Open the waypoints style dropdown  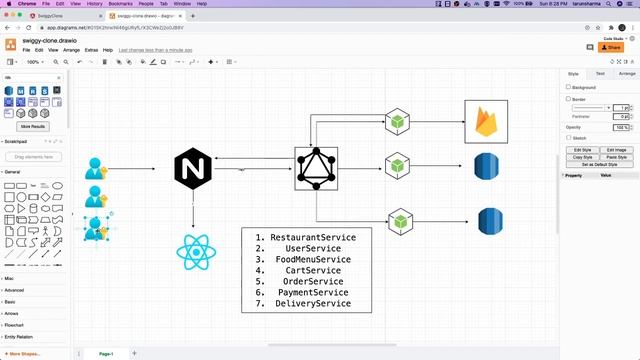click(x=194, y=62)
